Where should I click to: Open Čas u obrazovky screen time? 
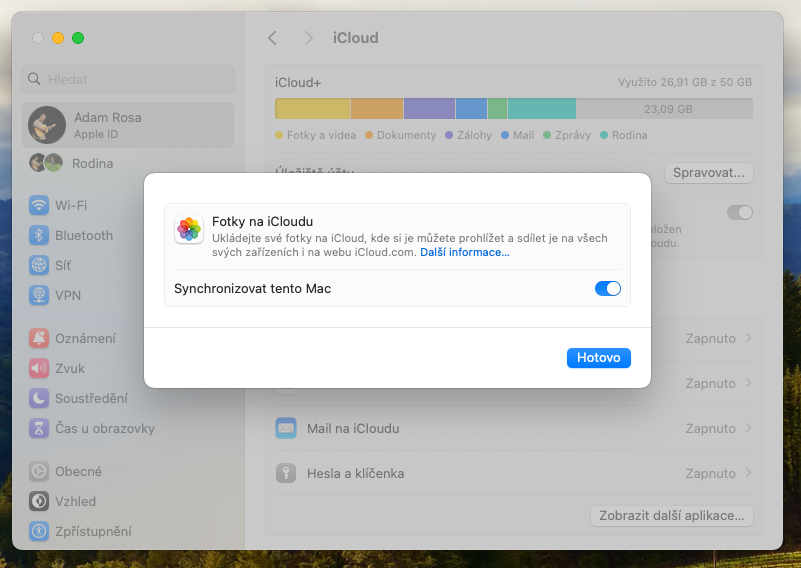[x=104, y=428]
